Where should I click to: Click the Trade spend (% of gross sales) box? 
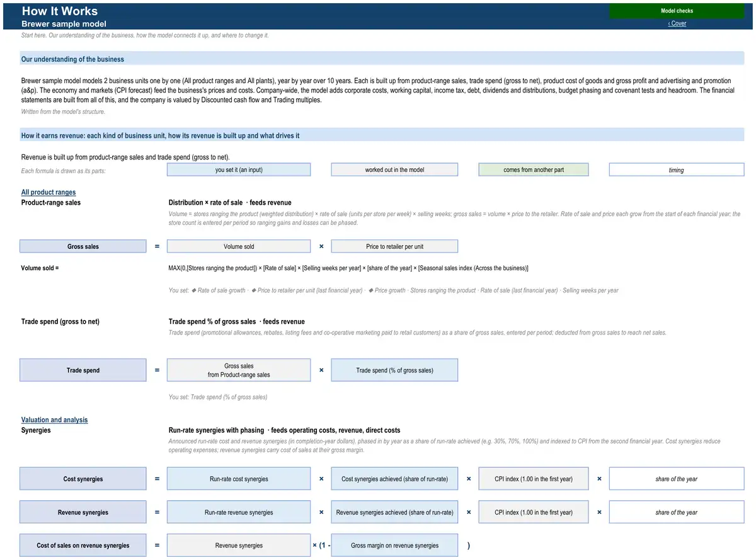coord(395,370)
